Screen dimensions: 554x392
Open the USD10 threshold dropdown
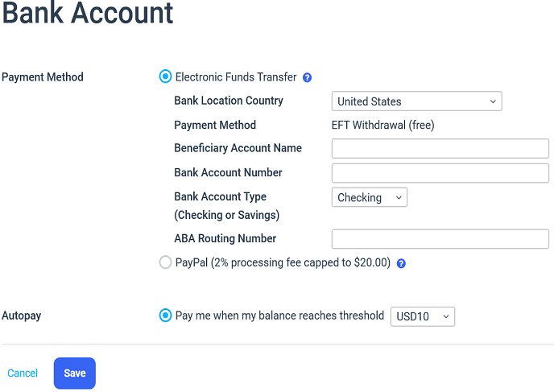(422, 316)
